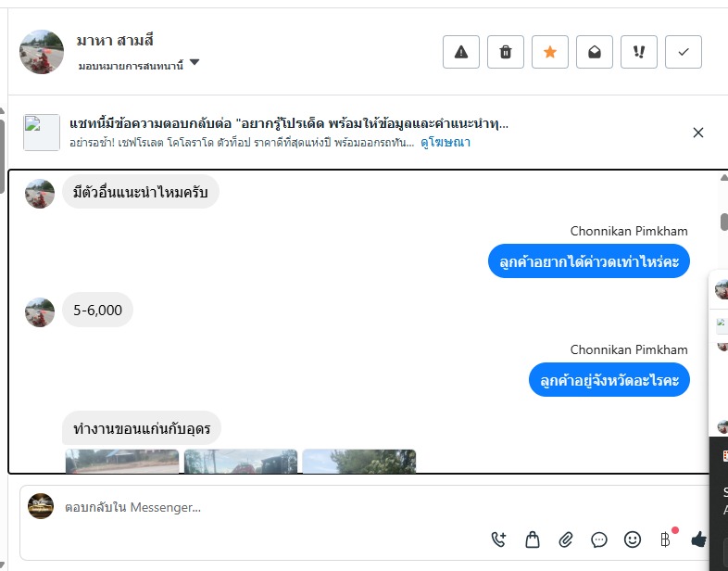Mark conversation done with the checkmark button
Image resolution: width=728 pixels, height=571 pixels.
(684, 52)
